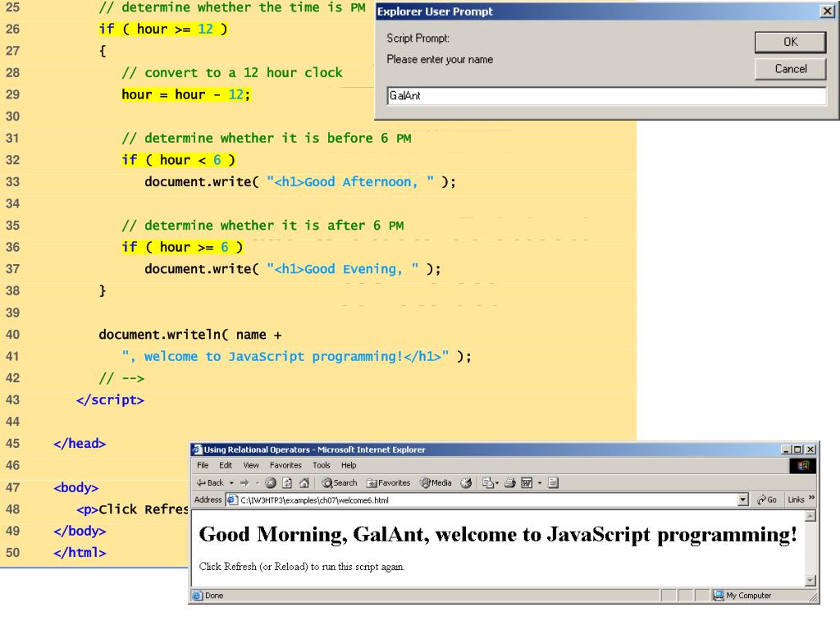Click the Discuss icon in the toolbar
The width and height of the screenshot is (840, 630).
554,482
